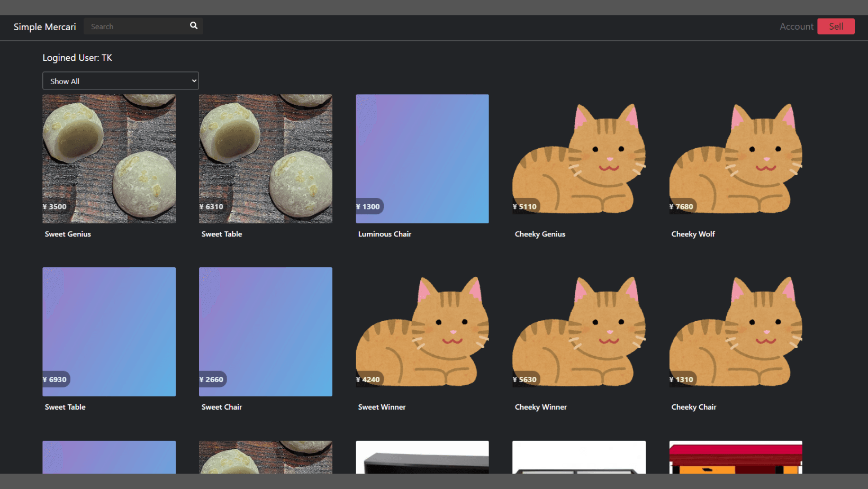Open the Account link
This screenshot has width=868, height=489.
[x=796, y=26]
